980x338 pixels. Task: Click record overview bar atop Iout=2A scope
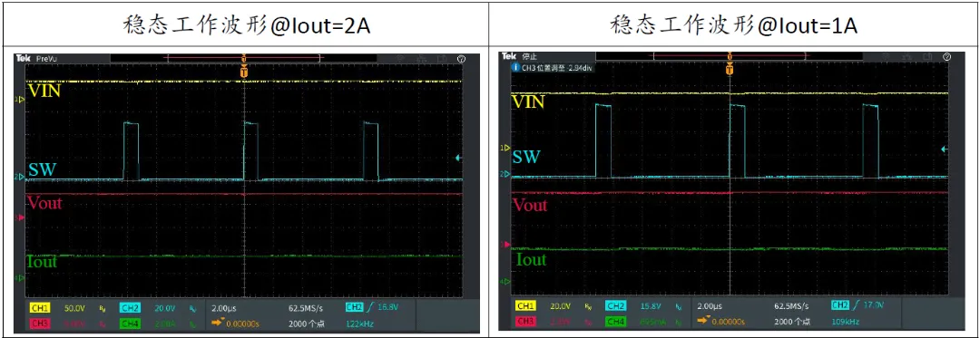pos(244,58)
